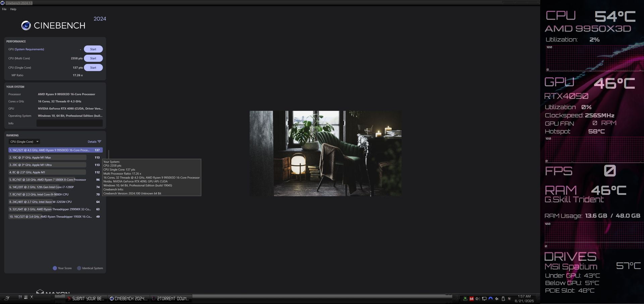Select the AMD Ryzen 7 5800X ranking row

[55, 180]
